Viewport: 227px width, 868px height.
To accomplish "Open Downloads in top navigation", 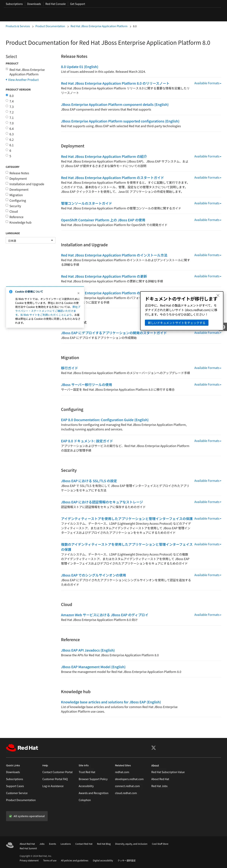I will pos(34,4).
